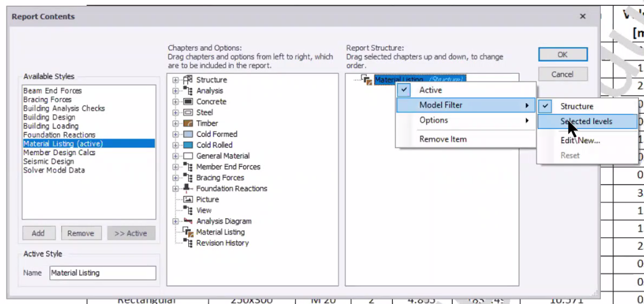
Task: Select Building Loading style
Action: (x=89, y=126)
